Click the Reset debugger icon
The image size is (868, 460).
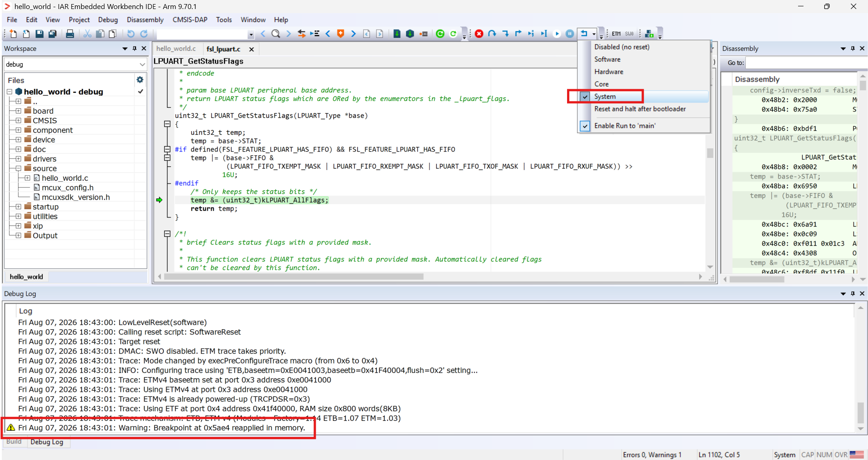click(584, 34)
